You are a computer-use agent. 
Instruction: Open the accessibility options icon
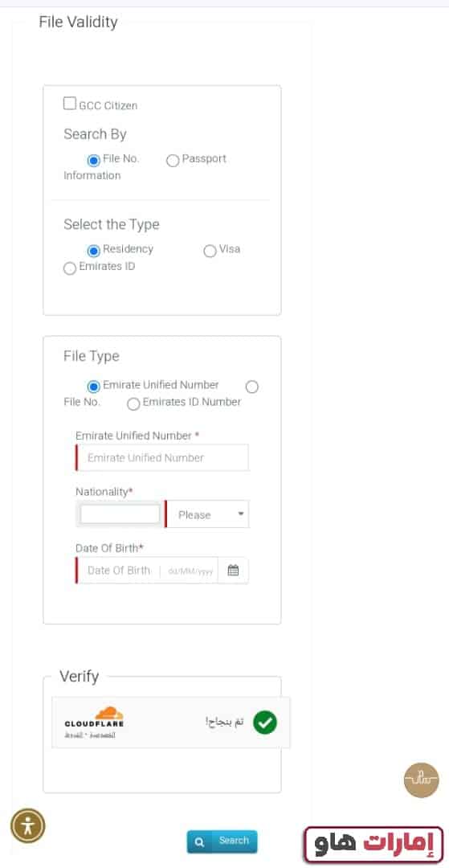point(27,826)
